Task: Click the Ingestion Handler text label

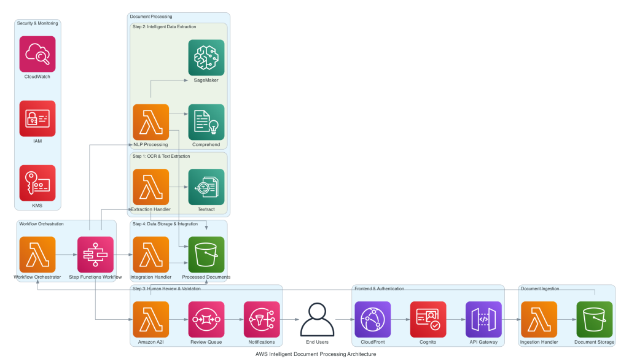Action: pyautogui.click(x=539, y=342)
